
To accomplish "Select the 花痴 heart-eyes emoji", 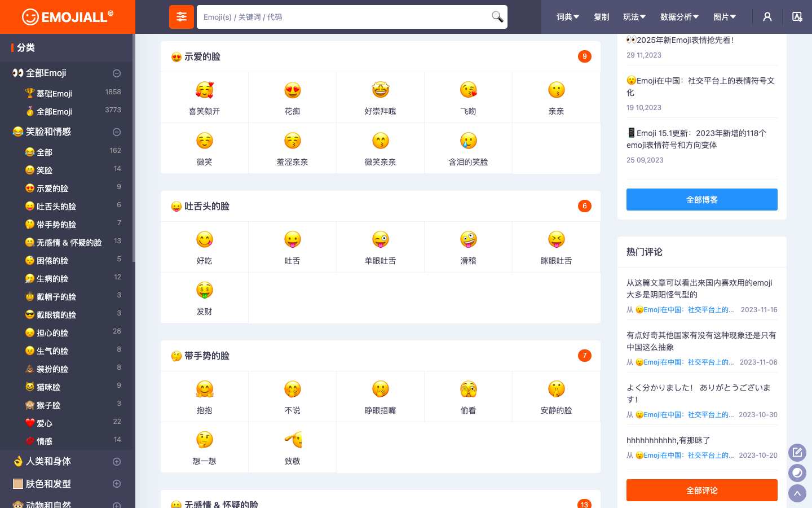I will tap(292, 97).
